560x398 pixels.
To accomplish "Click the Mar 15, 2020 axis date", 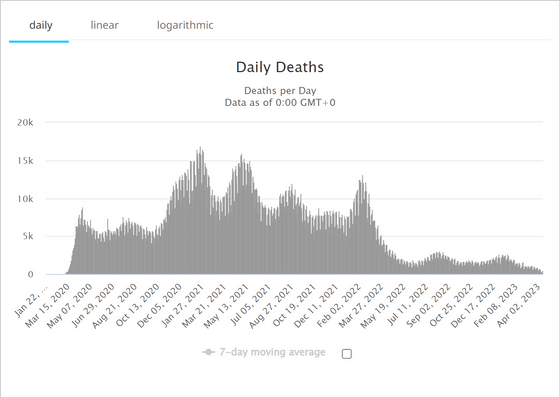I will (x=48, y=305).
